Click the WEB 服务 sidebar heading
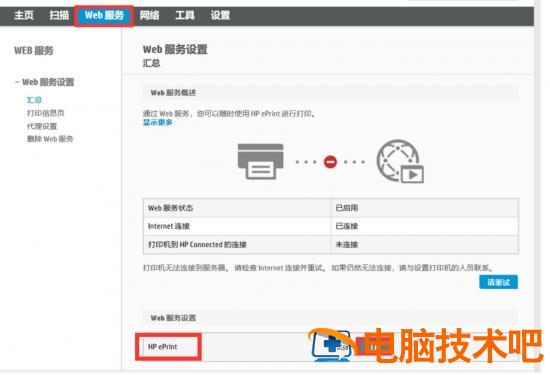Screen dimensions: 550x375 34,51
